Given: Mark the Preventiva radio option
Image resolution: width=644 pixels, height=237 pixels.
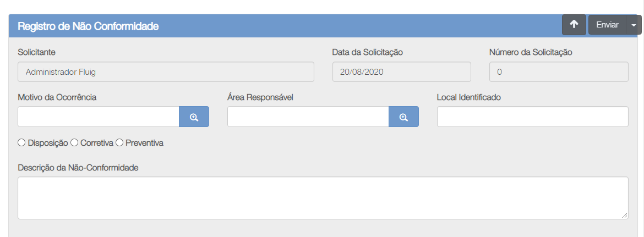Looking at the screenshot, I should click(119, 142).
